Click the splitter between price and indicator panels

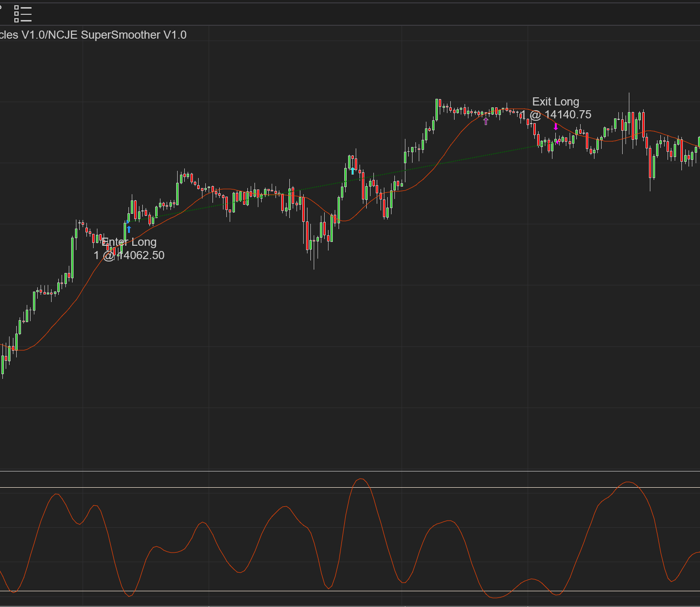(350, 471)
